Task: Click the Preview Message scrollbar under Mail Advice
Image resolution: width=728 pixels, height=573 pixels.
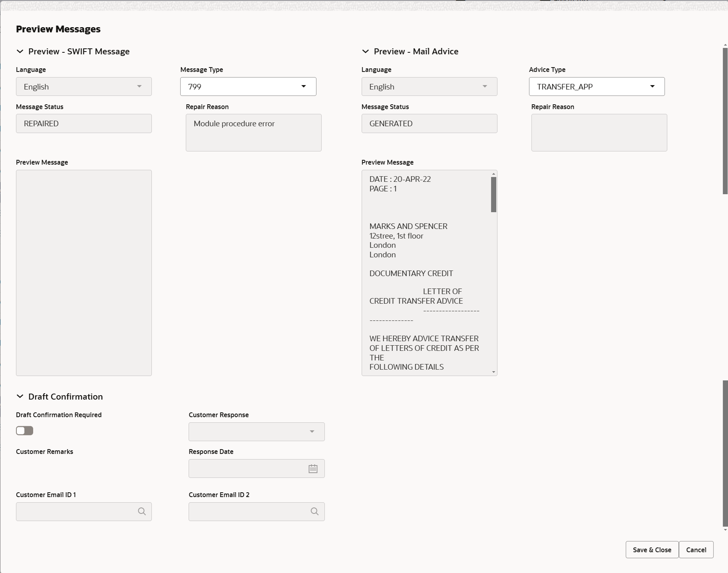Action: click(x=493, y=194)
